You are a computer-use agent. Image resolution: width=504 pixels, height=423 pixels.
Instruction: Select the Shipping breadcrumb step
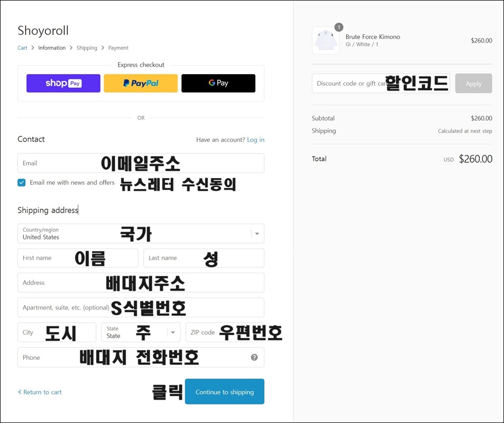(87, 48)
